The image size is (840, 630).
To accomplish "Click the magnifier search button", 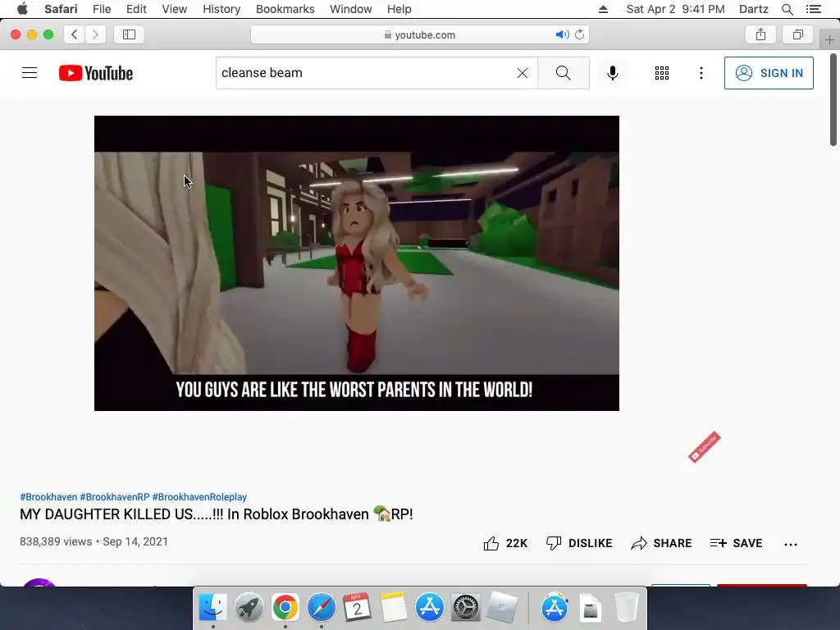I will (x=563, y=73).
